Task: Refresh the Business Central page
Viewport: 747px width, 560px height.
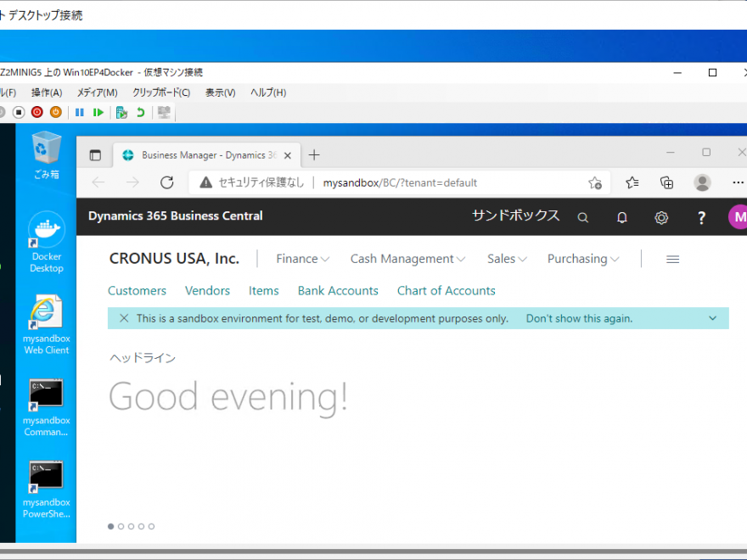Action: tap(166, 182)
